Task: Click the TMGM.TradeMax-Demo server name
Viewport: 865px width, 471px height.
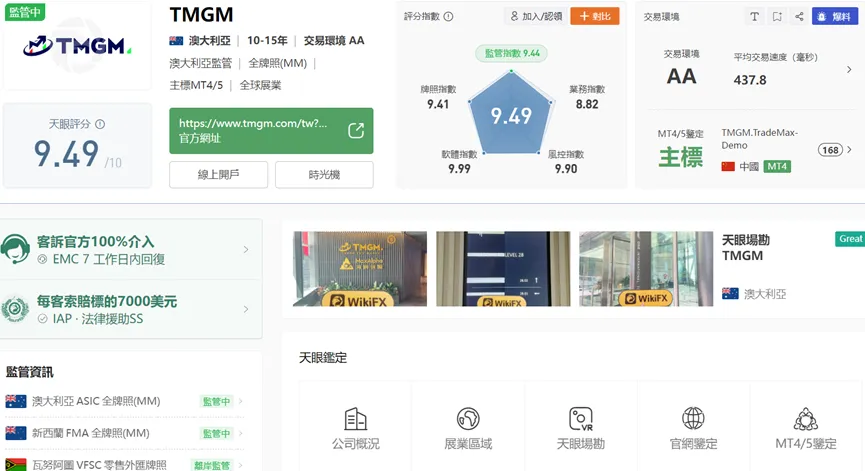Action: (760, 139)
